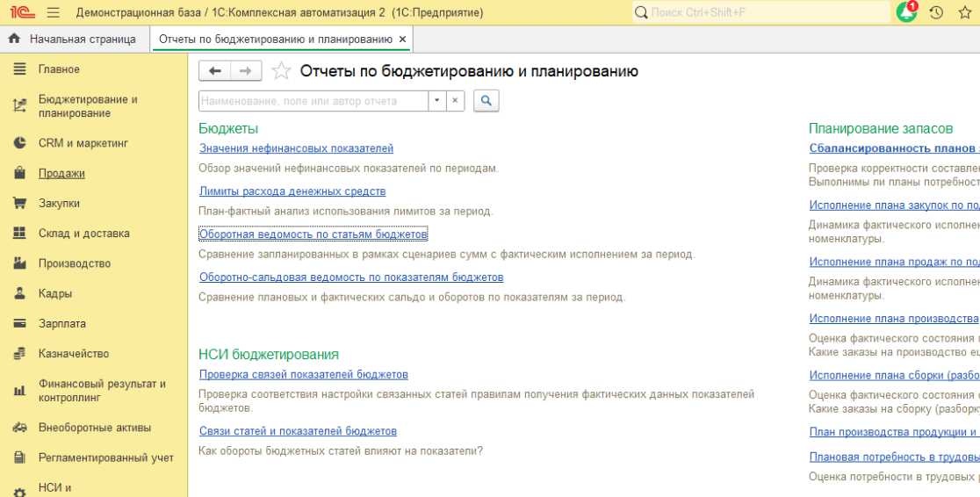Open Закупки section
The width and height of the screenshot is (980, 497).
[x=60, y=203]
